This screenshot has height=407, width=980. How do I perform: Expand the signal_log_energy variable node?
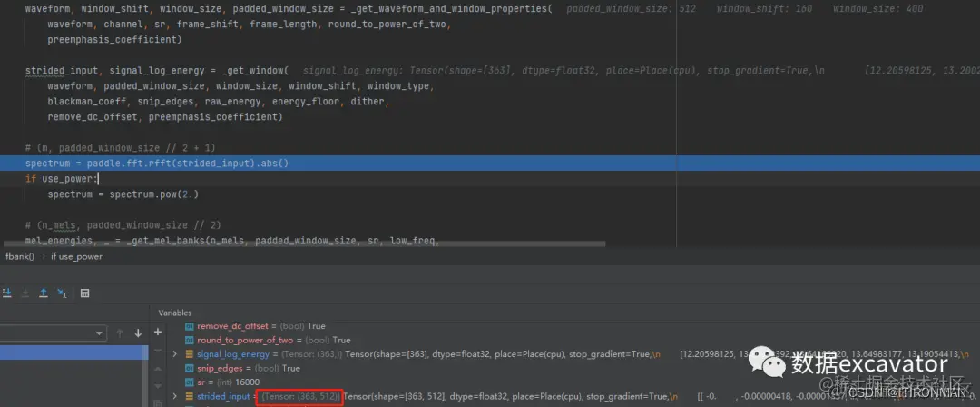(174, 354)
